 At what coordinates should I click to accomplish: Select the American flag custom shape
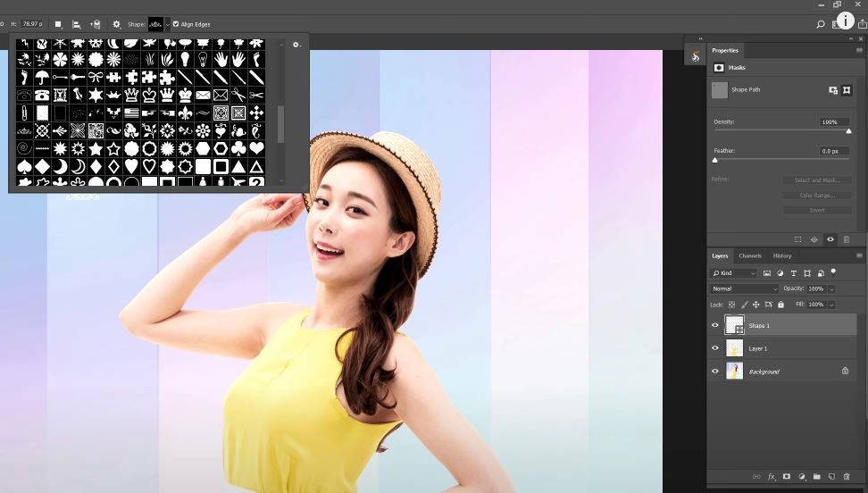click(x=131, y=113)
